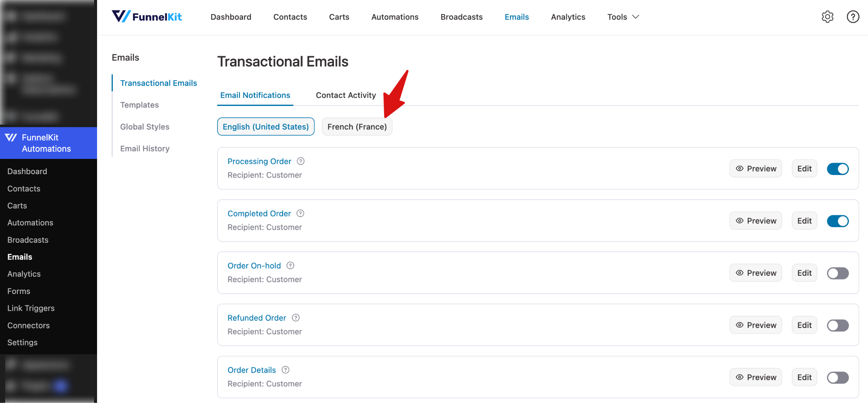Click the help icon beside Refunded Order
Image resolution: width=868 pixels, height=403 pixels.
(295, 317)
